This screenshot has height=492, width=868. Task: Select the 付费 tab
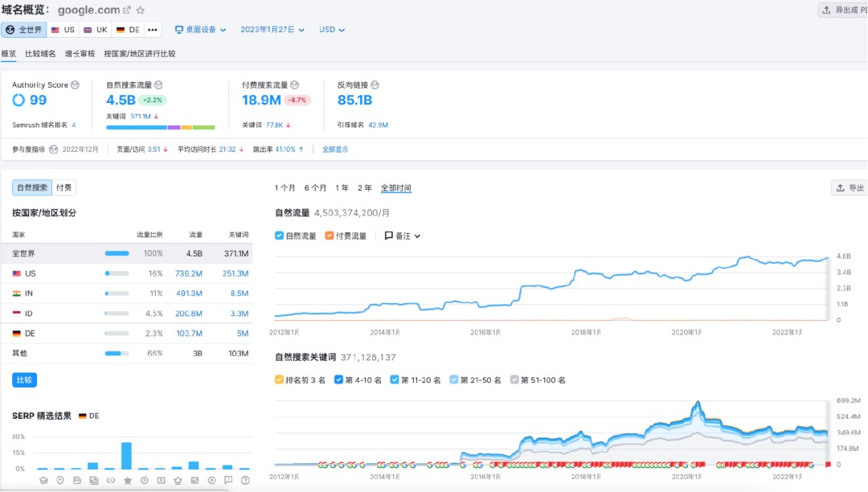(64, 188)
